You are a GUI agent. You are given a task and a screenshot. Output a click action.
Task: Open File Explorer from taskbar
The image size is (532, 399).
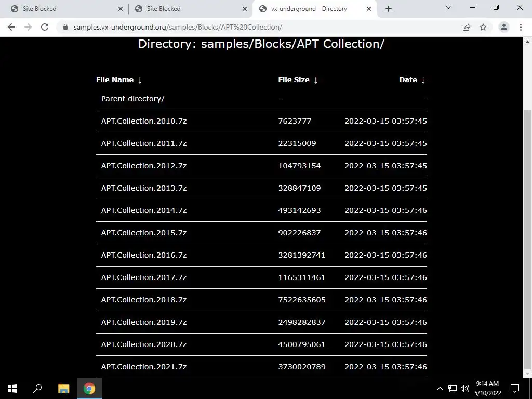(x=63, y=389)
